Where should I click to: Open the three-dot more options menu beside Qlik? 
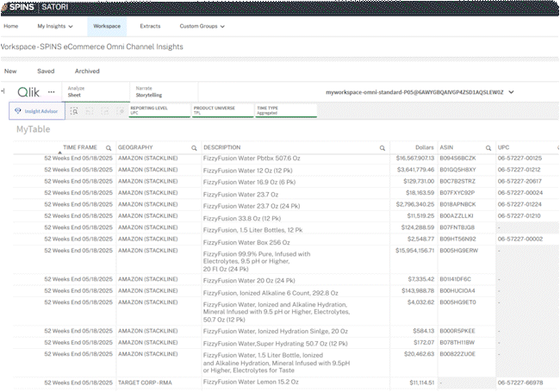[x=52, y=92]
